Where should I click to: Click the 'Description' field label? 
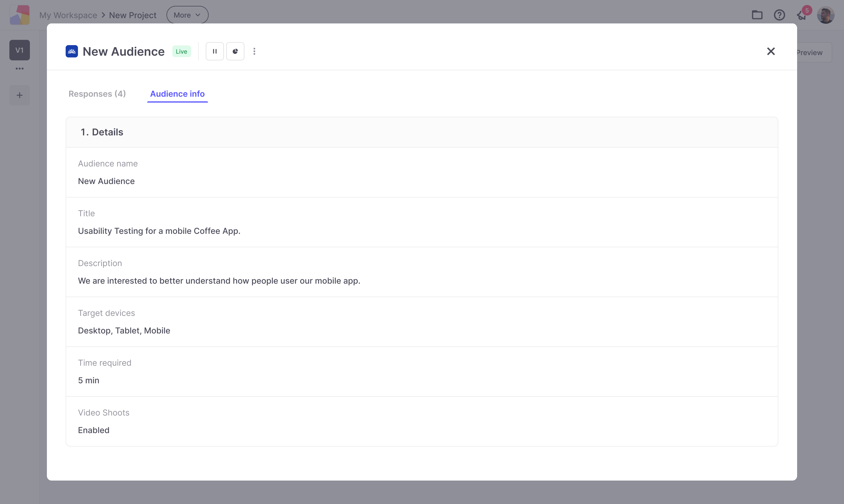[100, 263]
